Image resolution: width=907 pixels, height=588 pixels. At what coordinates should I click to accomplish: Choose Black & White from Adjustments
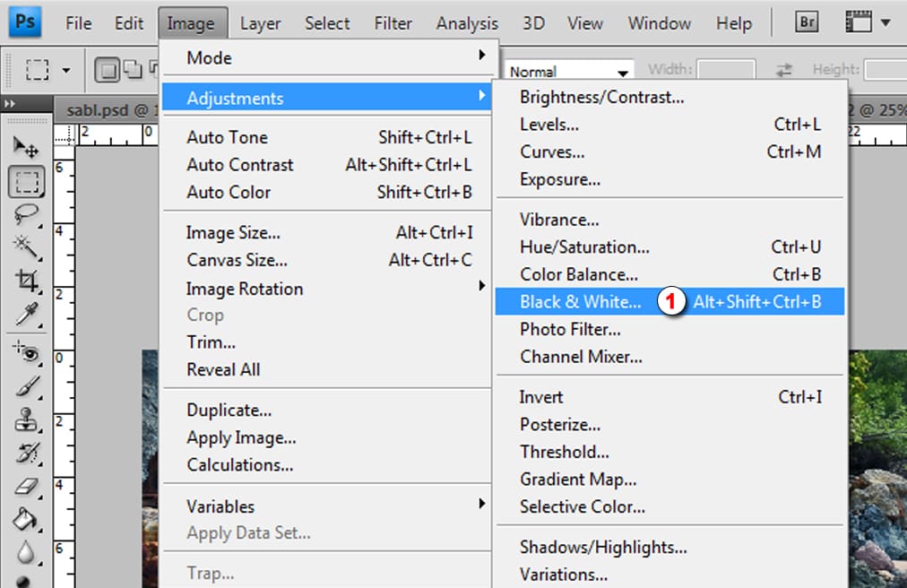pyautogui.click(x=580, y=302)
